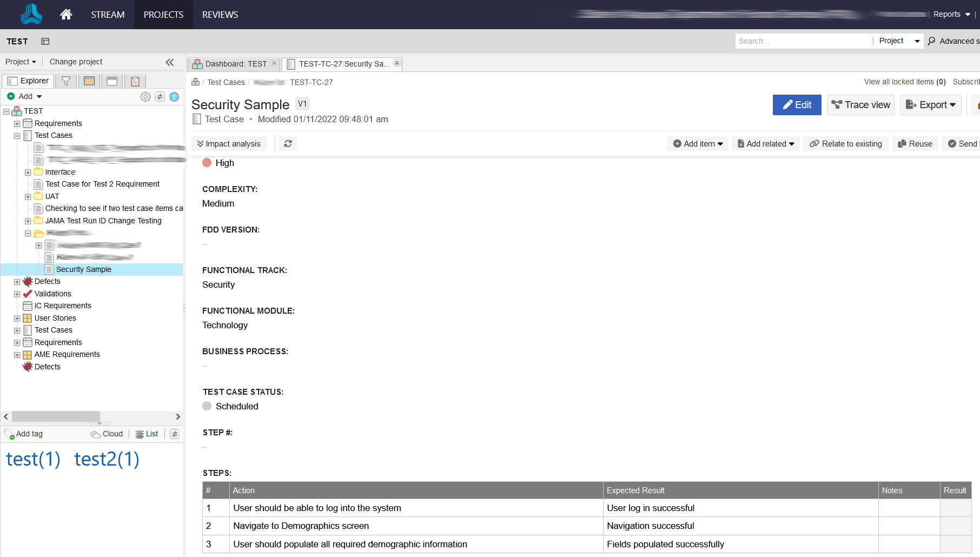Click the refresh icon in the tag panel
980x557 pixels.
pyautogui.click(x=175, y=434)
